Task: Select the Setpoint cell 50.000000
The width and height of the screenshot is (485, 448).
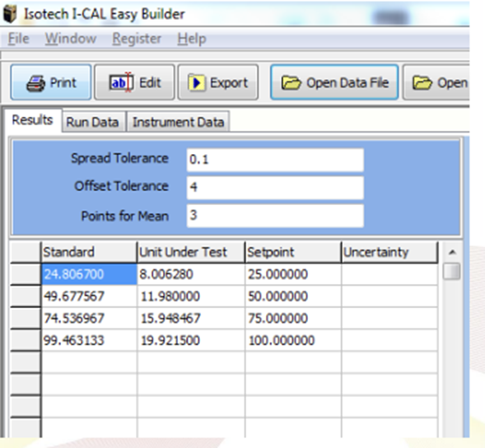Action: pos(293,296)
